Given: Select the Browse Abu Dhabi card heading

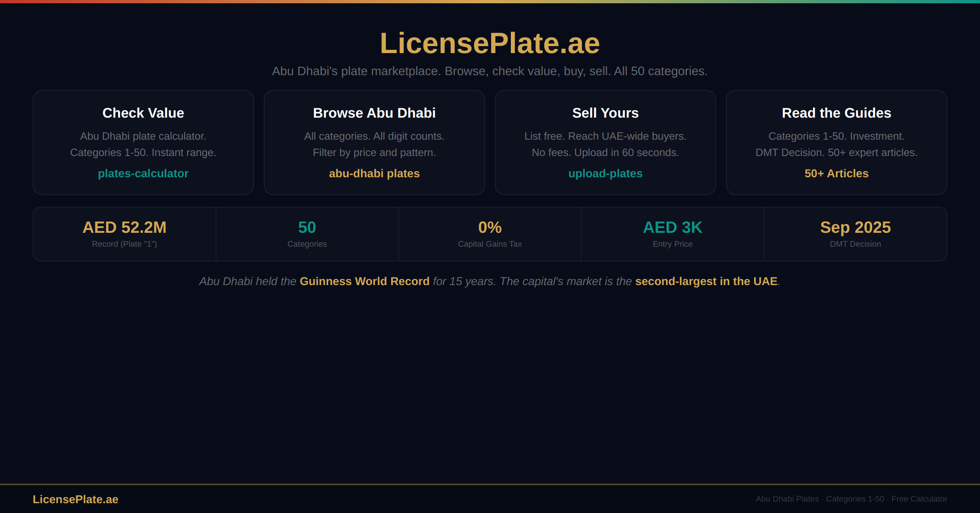Looking at the screenshot, I should (x=374, y=113).
